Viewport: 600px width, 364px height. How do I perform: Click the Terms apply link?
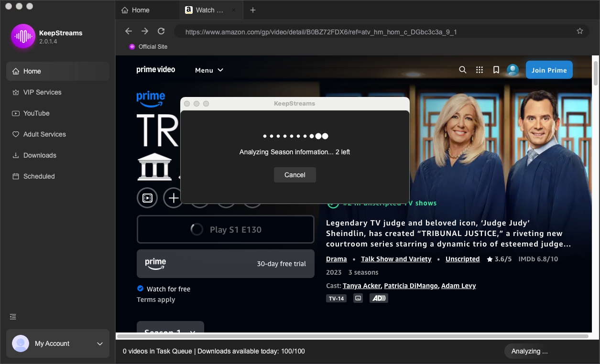pyautogui.click(x=156, y=300)
